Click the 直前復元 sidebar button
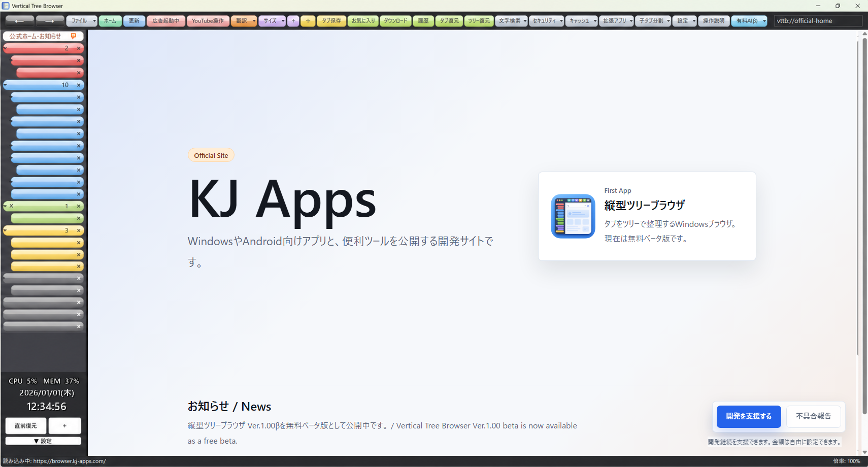The width and height of the screenshot is (868, 467). click(26, 425)
